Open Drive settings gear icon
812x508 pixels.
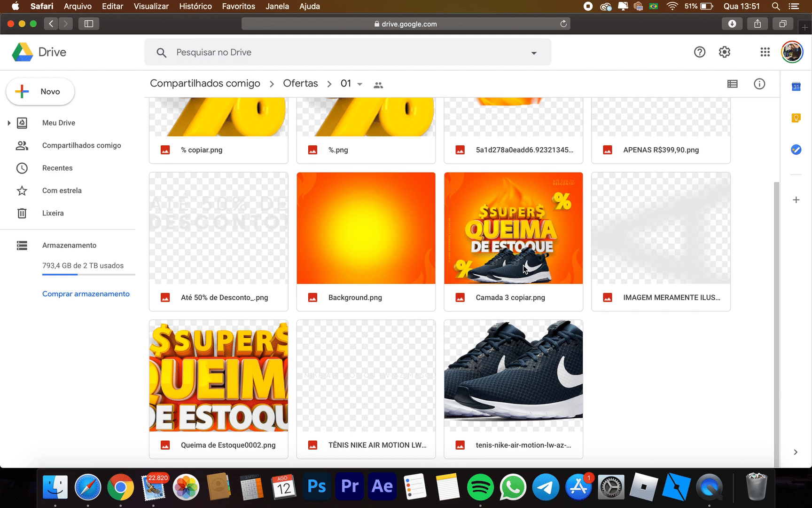724,52
